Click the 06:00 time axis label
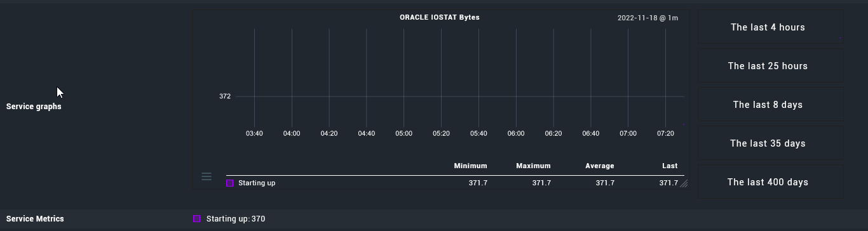Screen dimensions: 868x231 516,133
